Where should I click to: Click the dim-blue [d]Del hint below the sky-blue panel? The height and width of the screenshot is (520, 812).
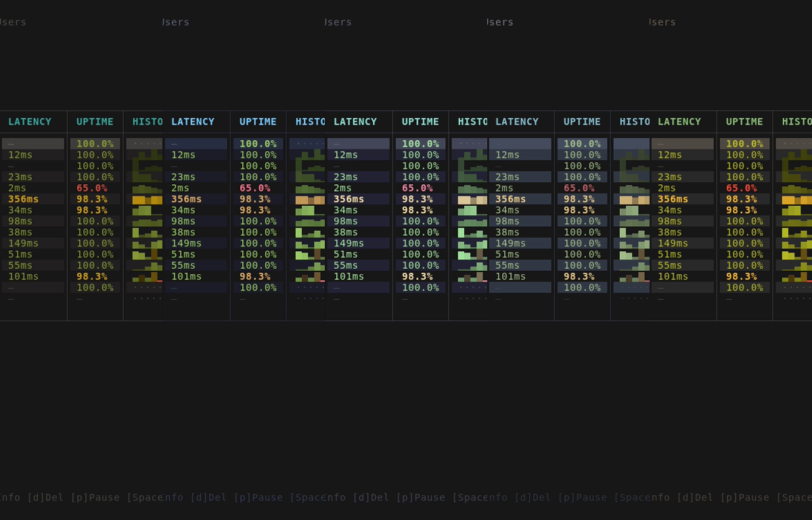[x=208, y=498]
